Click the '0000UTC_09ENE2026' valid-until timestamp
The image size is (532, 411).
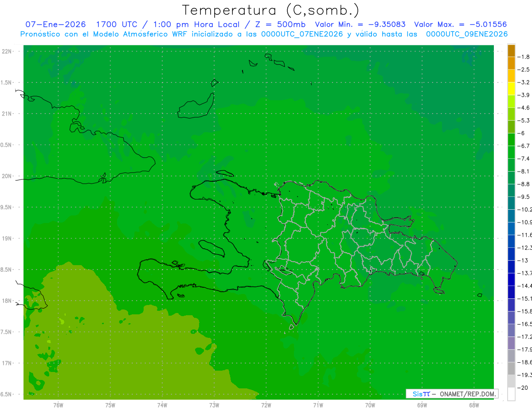pyautogui.click(x=467, y=34)
